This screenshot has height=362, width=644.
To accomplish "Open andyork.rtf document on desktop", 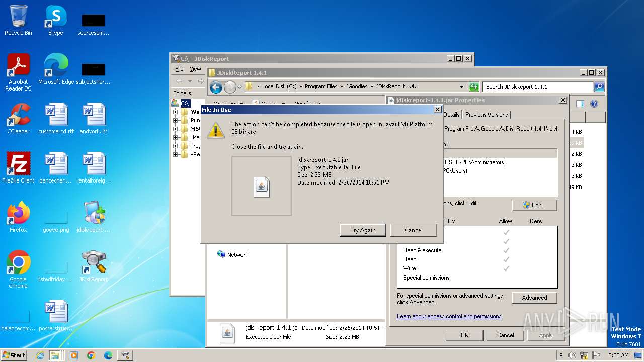I will pyautogui.click(x=94, y=119).
